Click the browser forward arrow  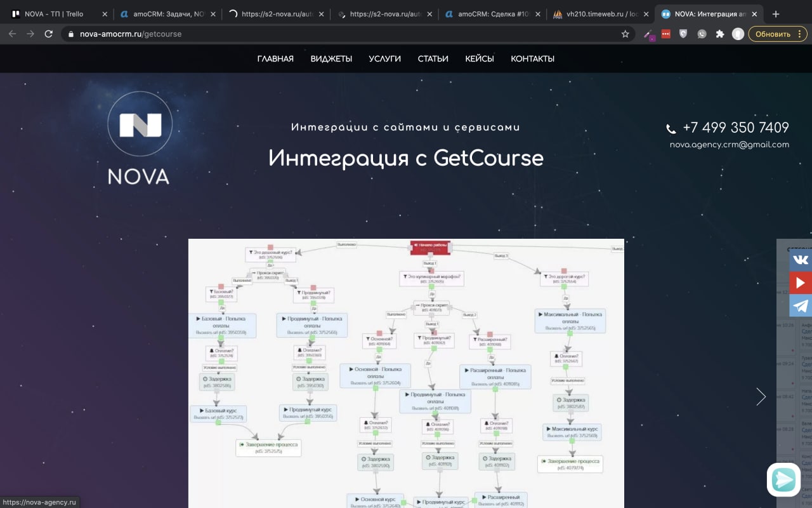[x=30, y=34]
